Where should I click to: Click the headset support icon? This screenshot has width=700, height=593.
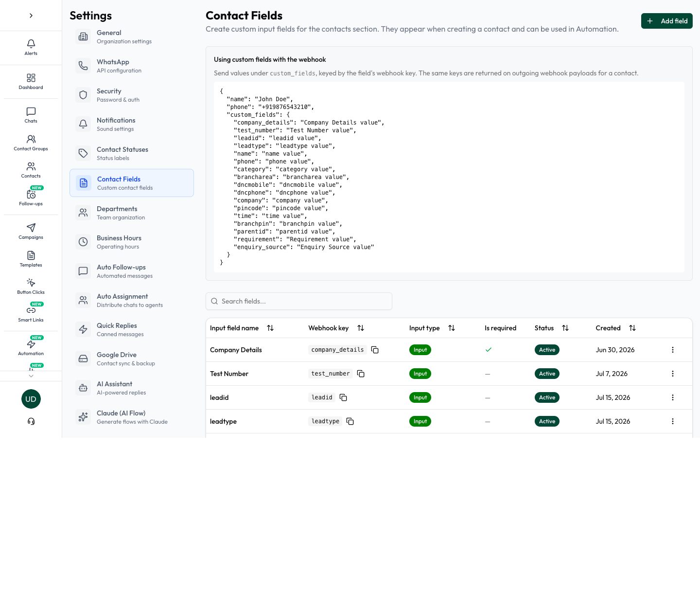tap(31, 421)
